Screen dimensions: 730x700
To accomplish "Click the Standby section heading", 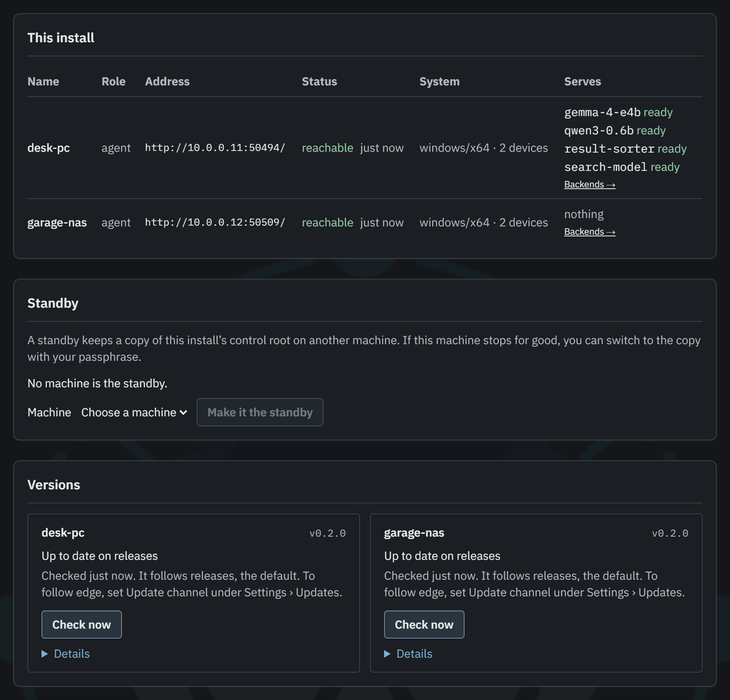I will point(53,303).
